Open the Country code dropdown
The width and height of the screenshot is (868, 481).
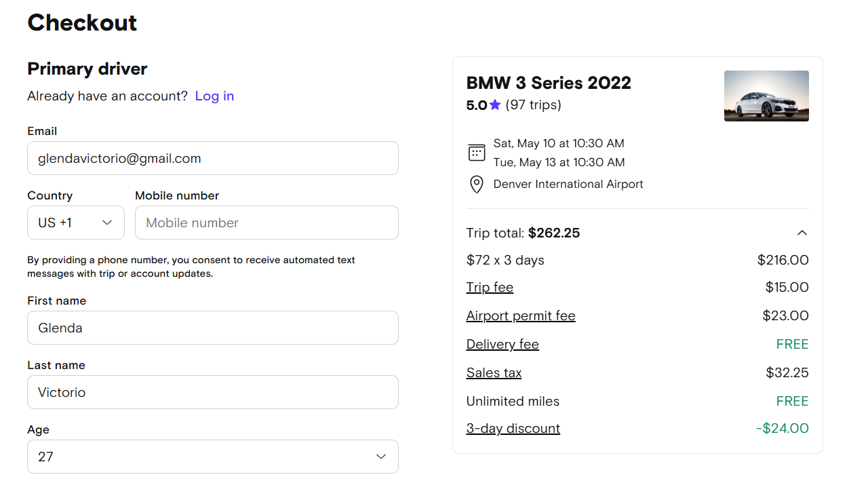pyautogui.click(x=76, y=223)
